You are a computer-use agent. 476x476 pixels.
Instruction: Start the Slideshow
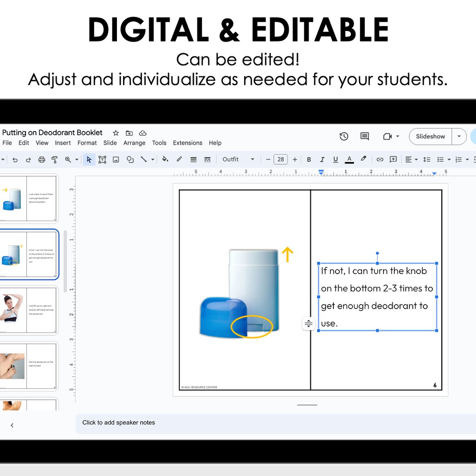(x=430, y=136)
